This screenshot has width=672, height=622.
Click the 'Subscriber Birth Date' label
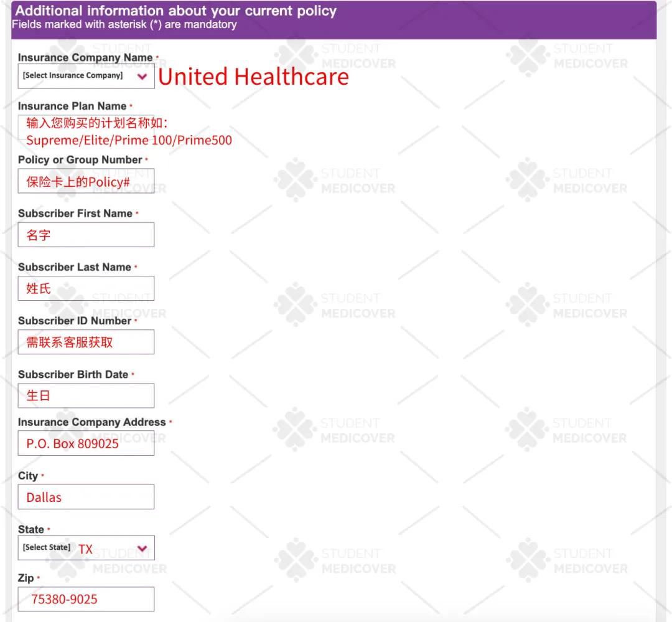tap(73, 374)
